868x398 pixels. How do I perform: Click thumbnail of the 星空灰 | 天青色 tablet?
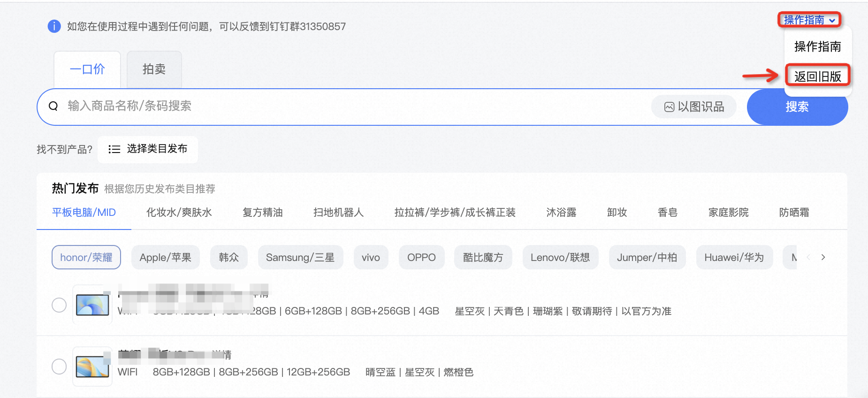pyautogui.click(x=92, y=305)
